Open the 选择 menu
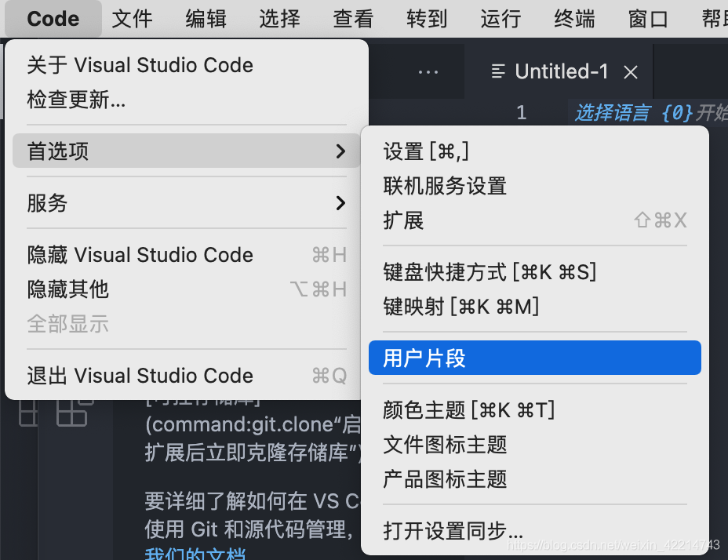Viewport: 728px width, 560px height. tap(279, 19)
